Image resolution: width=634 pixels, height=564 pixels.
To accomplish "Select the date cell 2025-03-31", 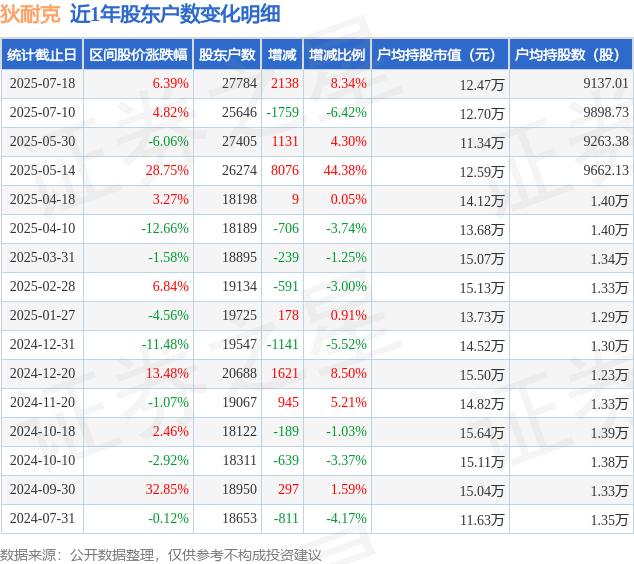I will click(42, 257).
